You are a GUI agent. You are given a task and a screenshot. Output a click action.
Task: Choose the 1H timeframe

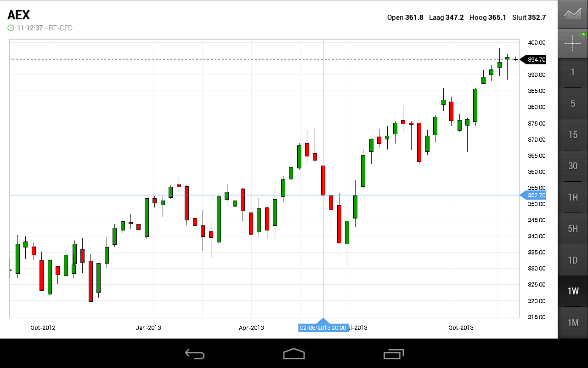click(x=572, y=197)
